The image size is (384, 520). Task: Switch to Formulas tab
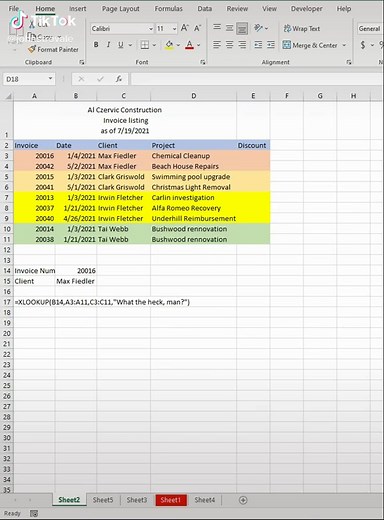[x=168, y=9]
